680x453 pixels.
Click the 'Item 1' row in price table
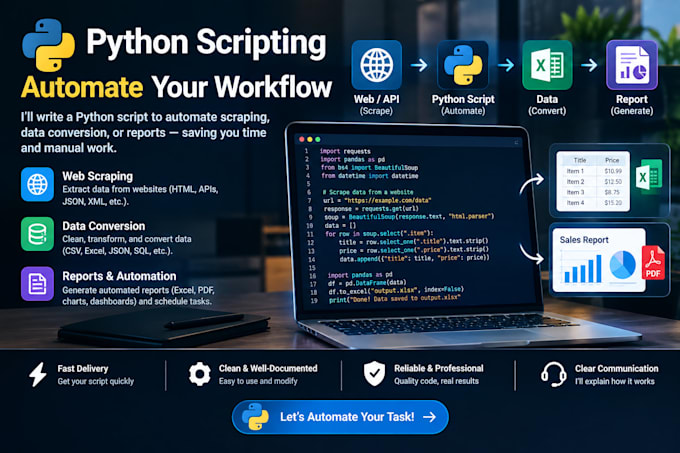point(593,171)
